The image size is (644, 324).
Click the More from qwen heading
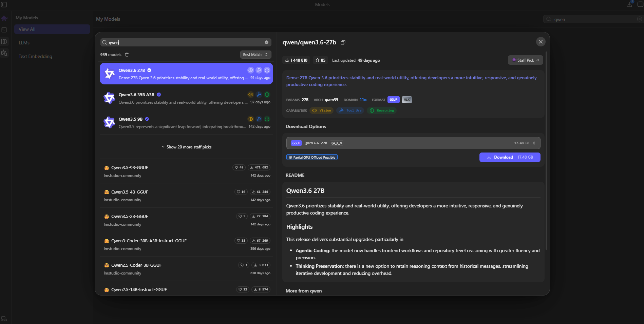304,291
